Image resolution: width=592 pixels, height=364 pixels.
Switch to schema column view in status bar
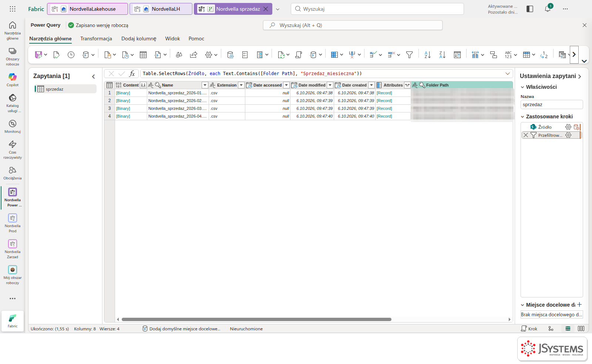pyautogui.click(x=581, y=328)
